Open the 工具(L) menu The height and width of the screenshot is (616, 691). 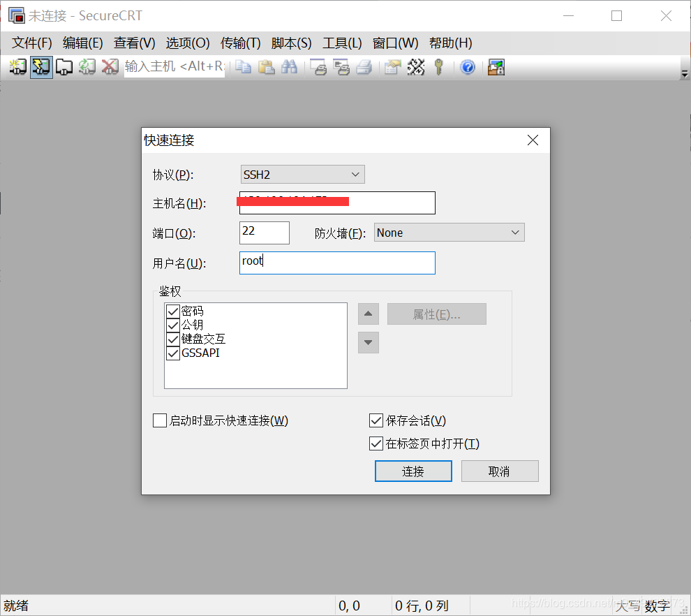coord(343,43)
